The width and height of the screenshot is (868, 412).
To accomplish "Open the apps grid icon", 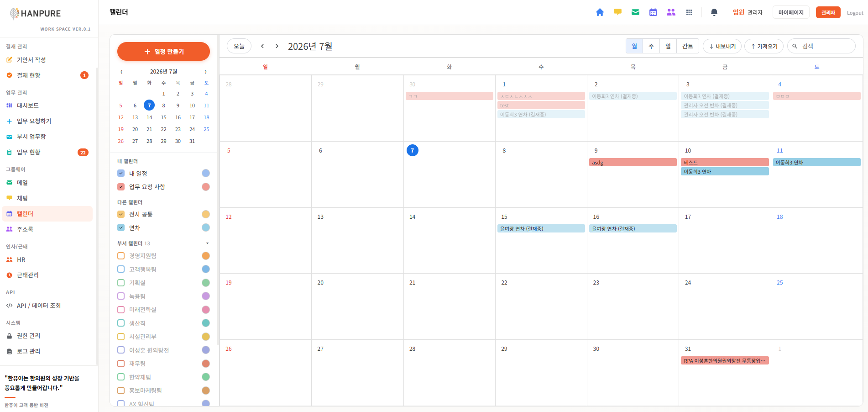I will (x=689, y=12).
